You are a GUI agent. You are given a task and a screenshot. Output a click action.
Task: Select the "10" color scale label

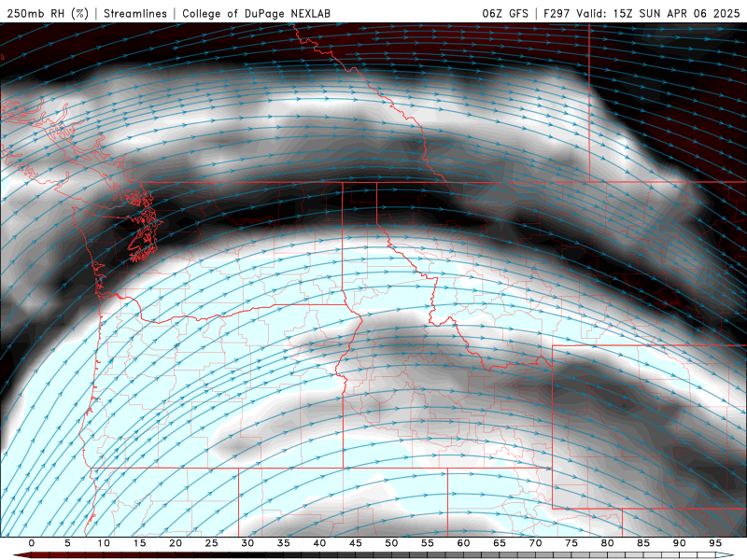[104, 543]
